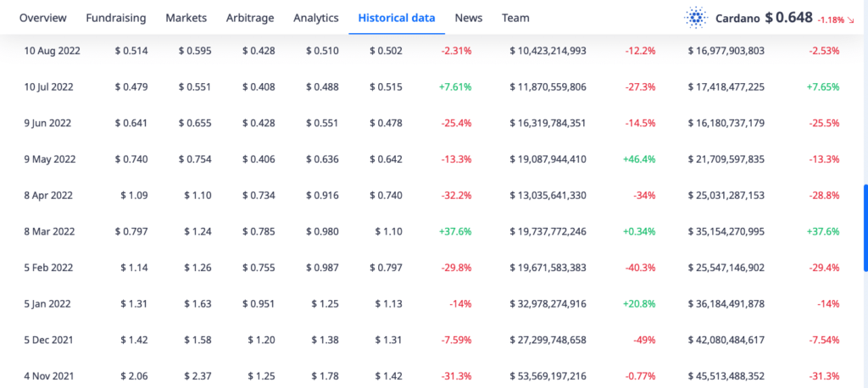Select the Historical data tab

point(397,18)
